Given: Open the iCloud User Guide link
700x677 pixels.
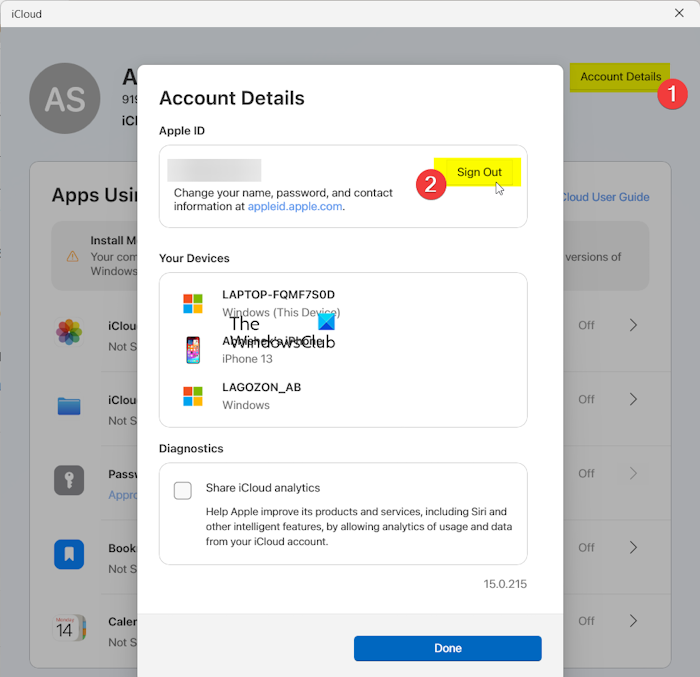Looking at the screenshot, I should click(606, 197).
